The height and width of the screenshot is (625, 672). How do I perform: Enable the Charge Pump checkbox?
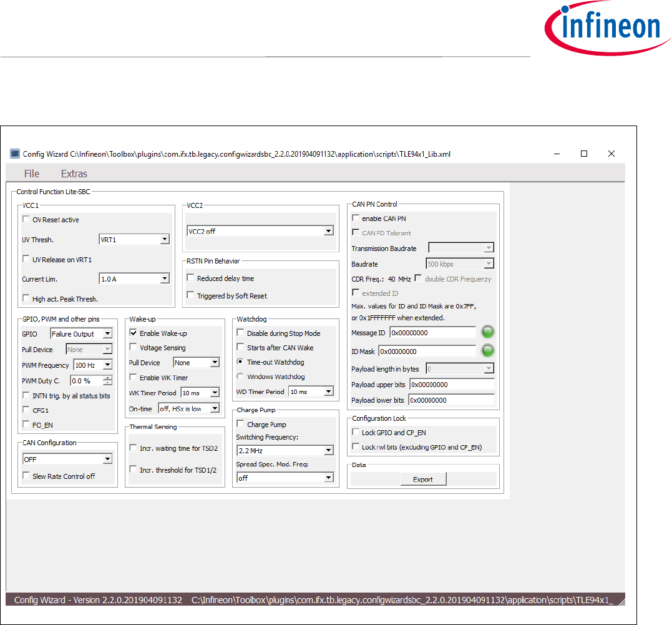[240, 424]
